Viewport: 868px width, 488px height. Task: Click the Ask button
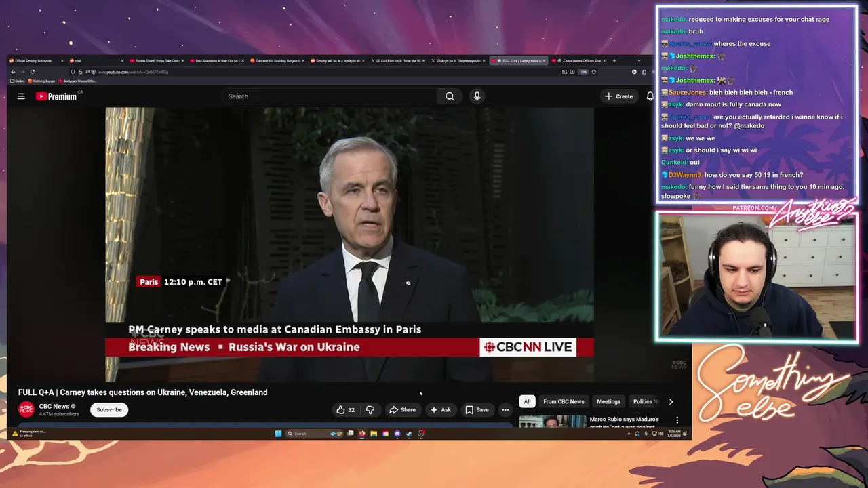(x=440, y=409)
